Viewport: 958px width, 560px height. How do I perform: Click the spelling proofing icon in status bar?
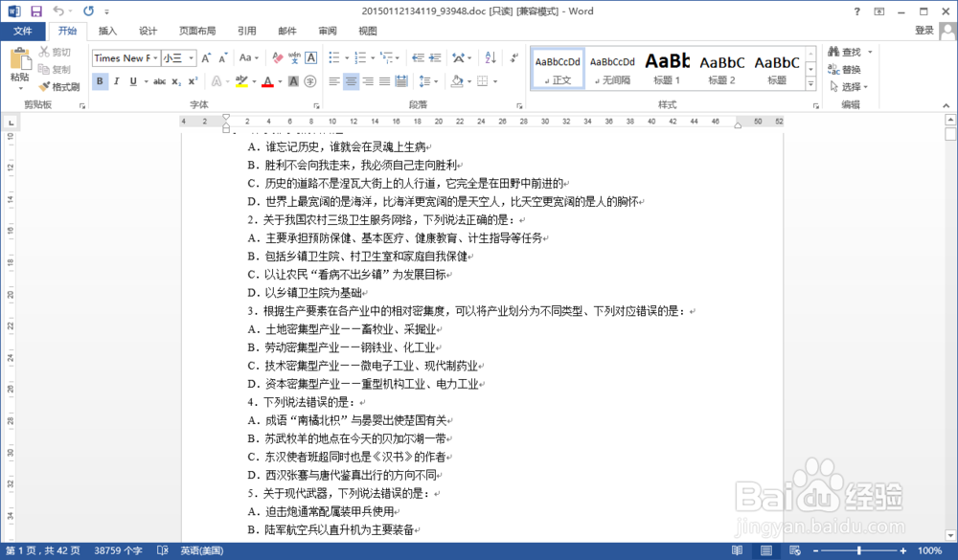(163, 550)
